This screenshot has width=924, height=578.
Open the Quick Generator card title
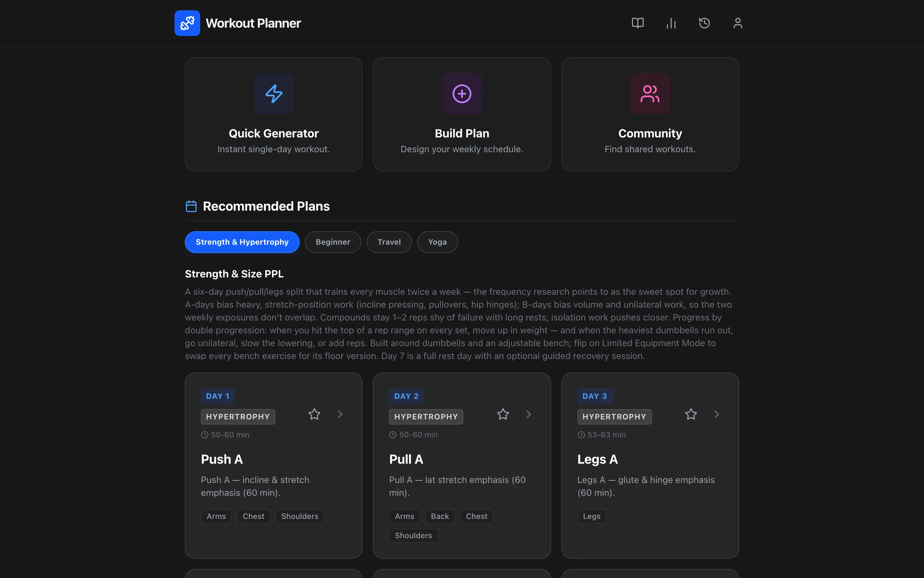click(x=274, y=133)
